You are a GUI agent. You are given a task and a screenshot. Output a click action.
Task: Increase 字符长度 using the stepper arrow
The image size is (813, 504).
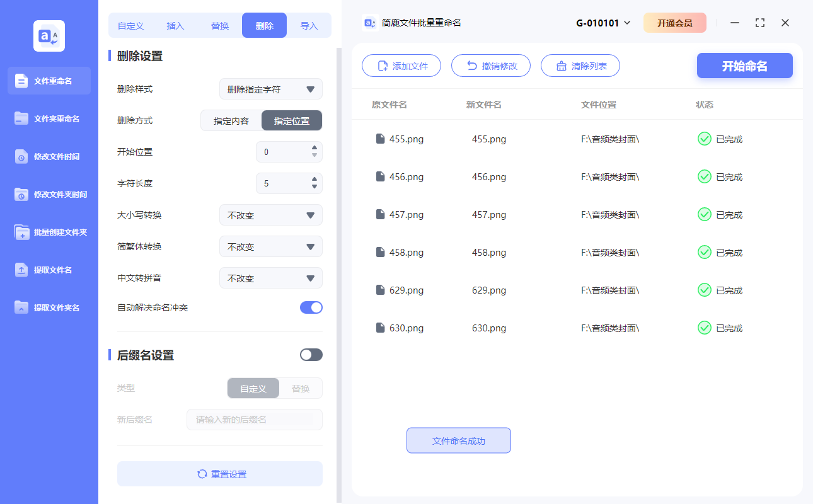click(313, 180)
